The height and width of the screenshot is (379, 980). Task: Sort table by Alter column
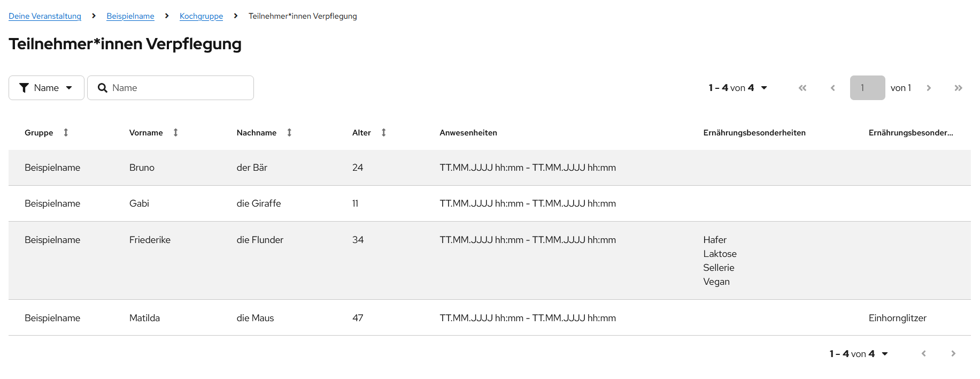(383, 133)
